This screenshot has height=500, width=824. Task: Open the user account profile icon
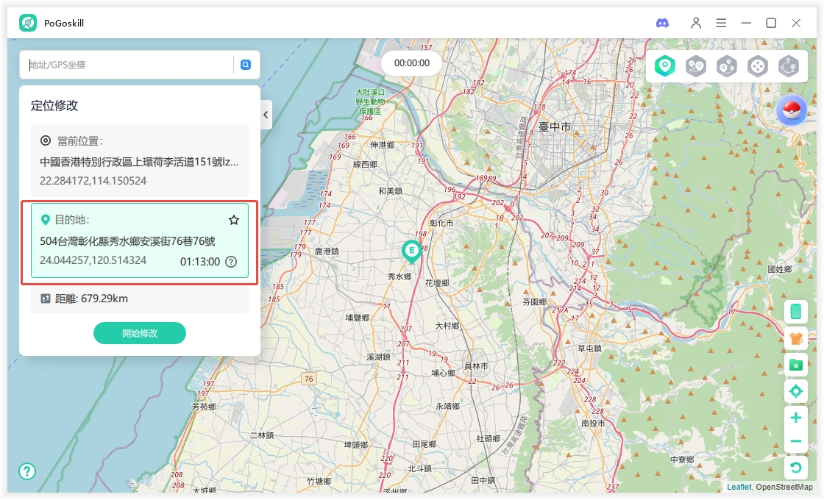coord(696,22)
